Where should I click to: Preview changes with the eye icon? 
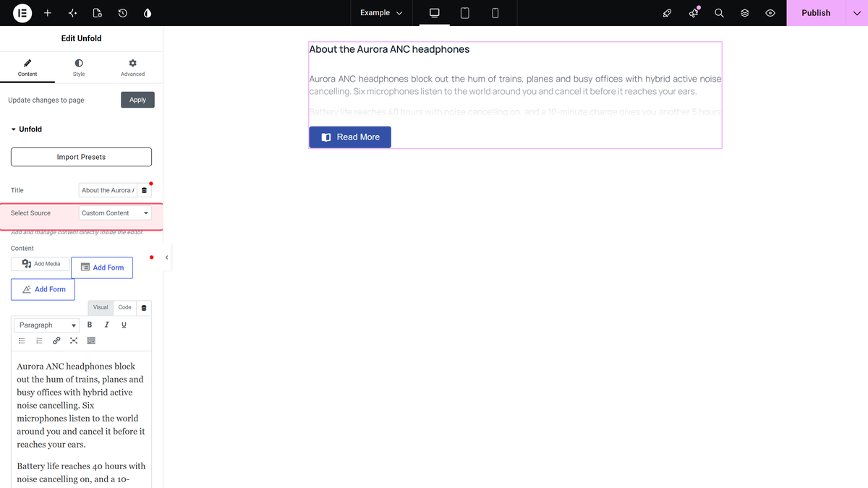point(770,13)
